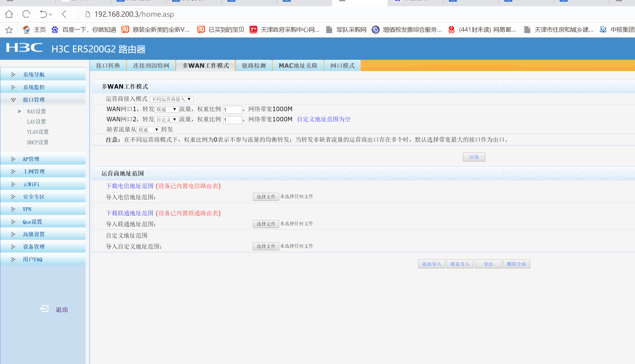Screen dimensions: 635x364
Task: Open WAN网口1 转发 carrier dropdown
Action: click(x=166, y=110)
